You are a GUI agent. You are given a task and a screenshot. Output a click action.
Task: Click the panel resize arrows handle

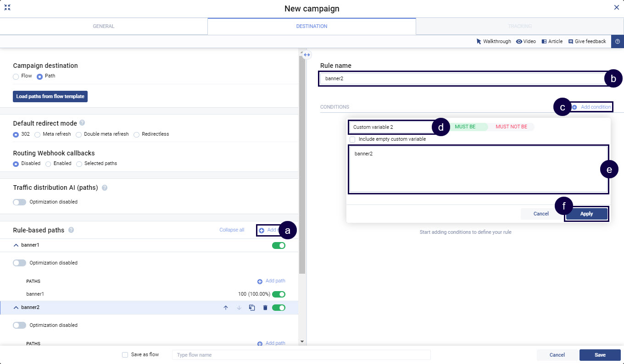307,55
